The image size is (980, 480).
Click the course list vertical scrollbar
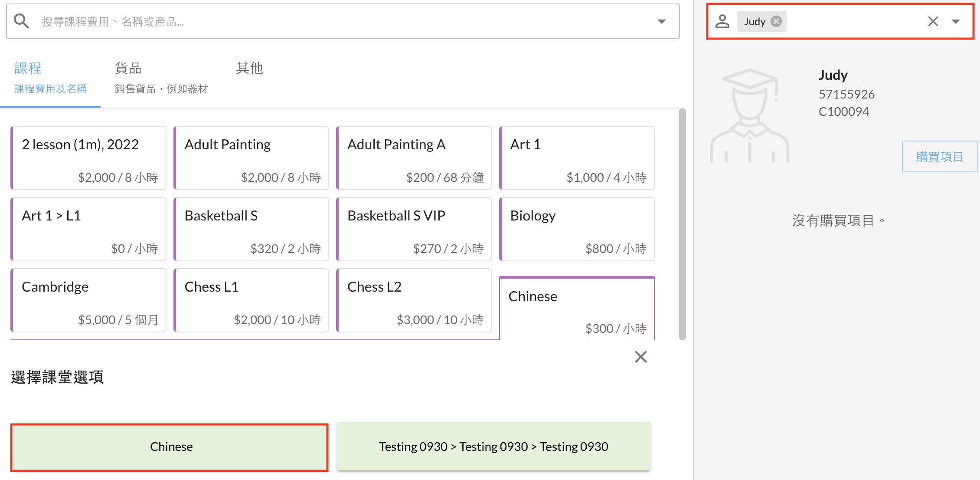(x=682, y=224)
